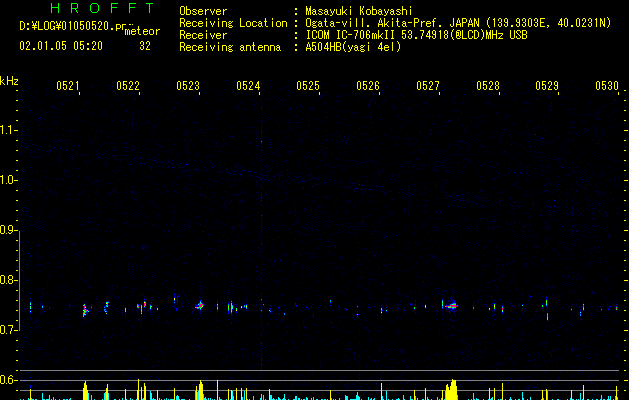Click the 0.9 kHz frequency label
Image resolution: width=629 pixels, height=400 pixels.
pyautogui.click(x=8, y=230)
